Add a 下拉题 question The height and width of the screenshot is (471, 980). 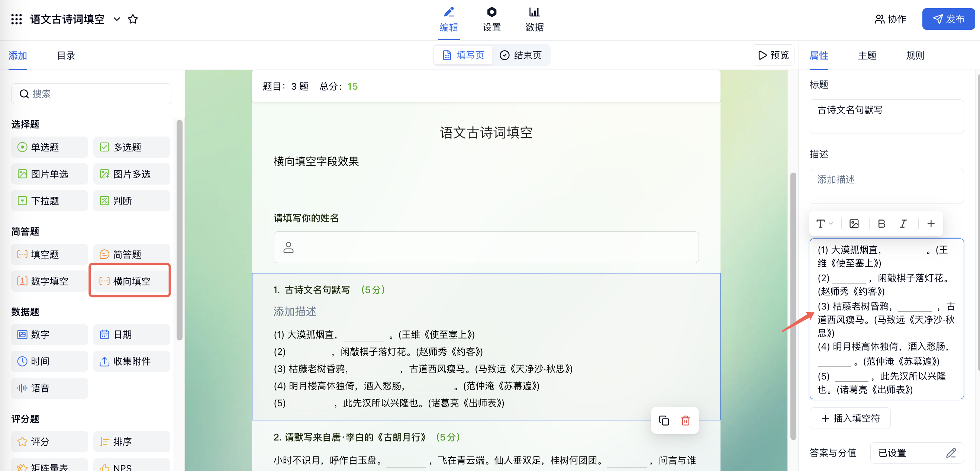[x=49, y=201]
